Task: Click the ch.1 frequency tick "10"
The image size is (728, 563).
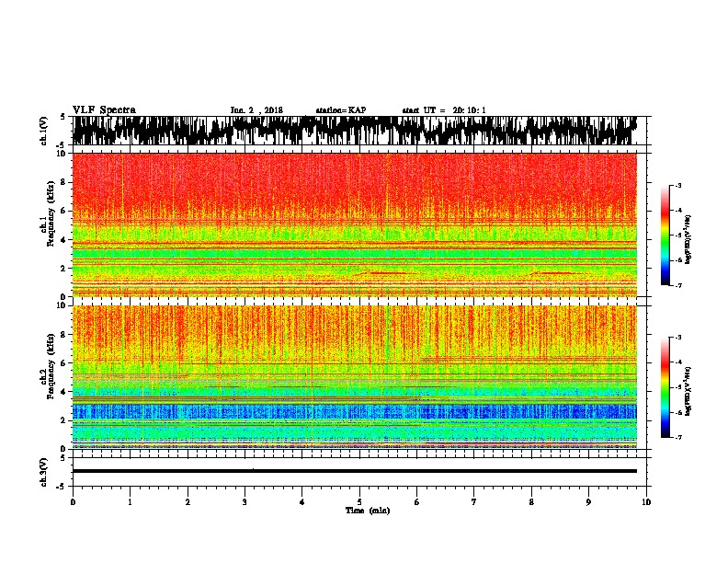Action: coord(62,154)
